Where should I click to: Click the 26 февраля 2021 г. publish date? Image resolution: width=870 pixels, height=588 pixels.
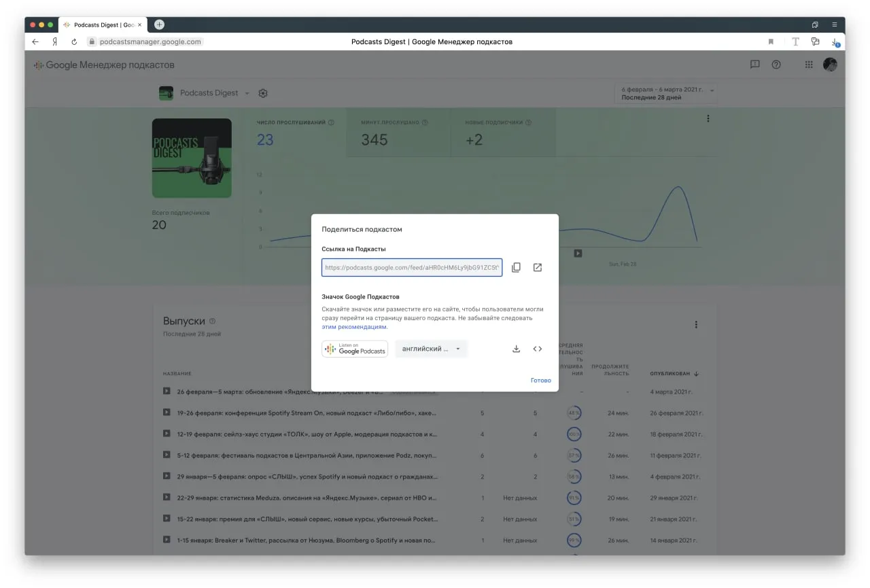tap(676, 413)
